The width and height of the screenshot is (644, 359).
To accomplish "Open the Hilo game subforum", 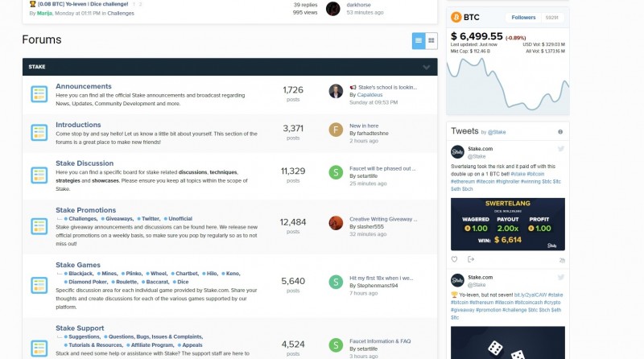I will 212,274.
